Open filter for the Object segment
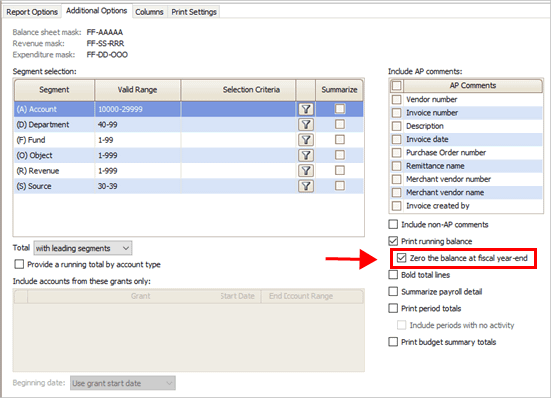Screen dimensions: 551x398 pyautogui.click(x=306, y=155)
